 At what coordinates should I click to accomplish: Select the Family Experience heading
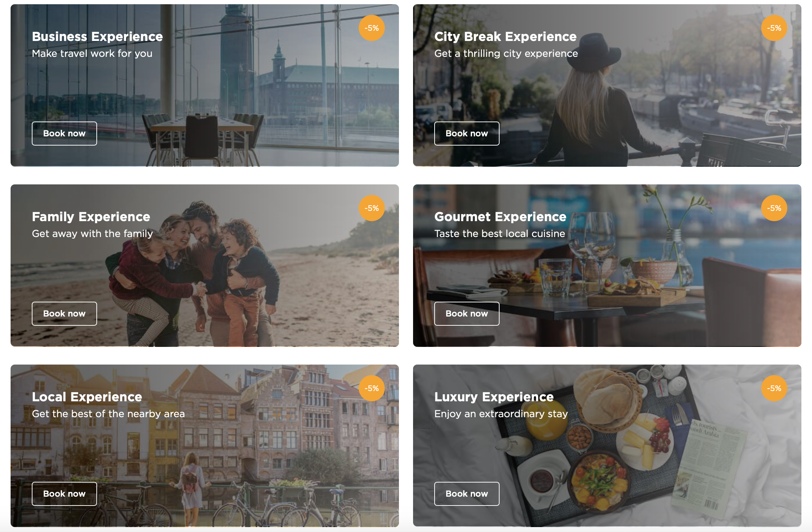(91, 217)
